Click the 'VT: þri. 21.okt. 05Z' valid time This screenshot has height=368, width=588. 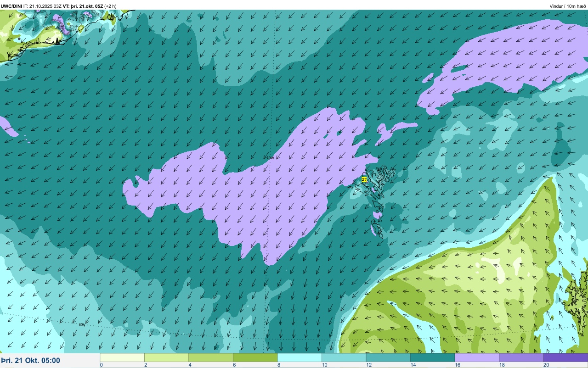[x=83, y=6]
